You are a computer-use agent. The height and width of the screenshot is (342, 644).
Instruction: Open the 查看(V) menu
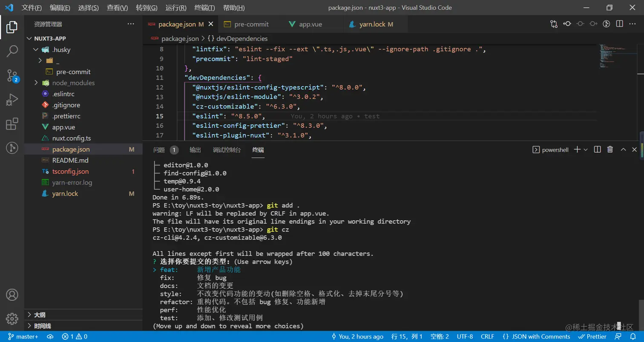pos(118,8)
